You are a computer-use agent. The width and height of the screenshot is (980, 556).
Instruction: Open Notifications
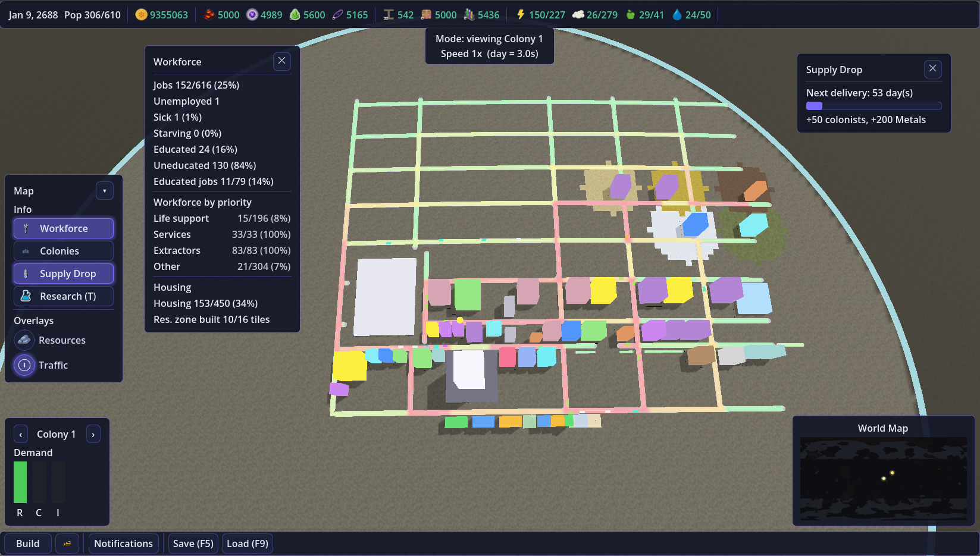[123, 544]
